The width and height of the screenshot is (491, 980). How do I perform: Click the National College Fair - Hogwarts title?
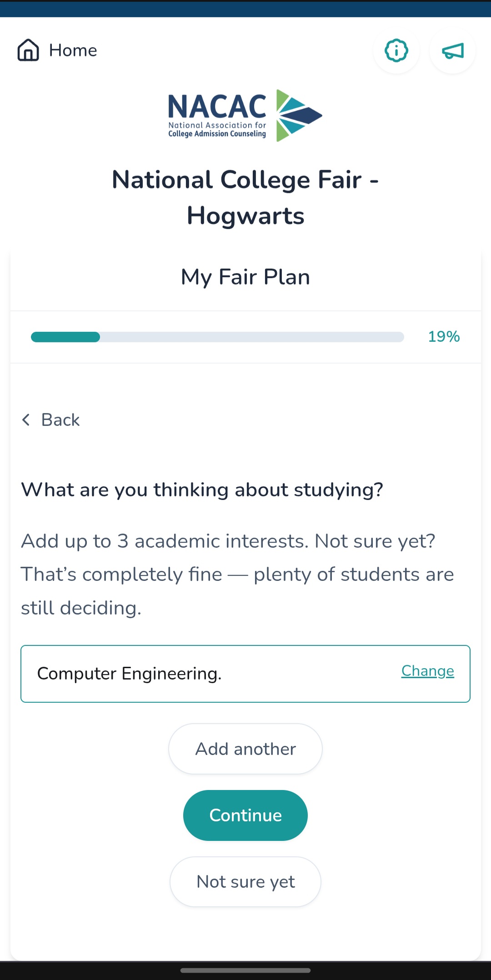(245, 197)
